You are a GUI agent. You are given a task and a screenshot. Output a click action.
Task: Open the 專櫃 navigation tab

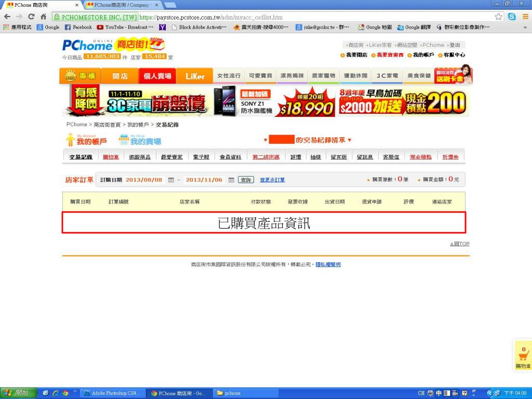[81, 76]
